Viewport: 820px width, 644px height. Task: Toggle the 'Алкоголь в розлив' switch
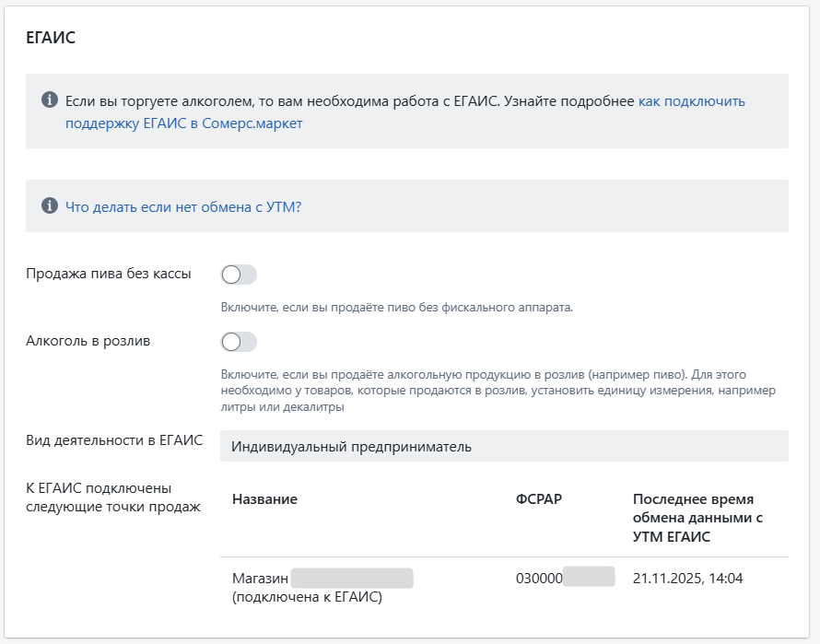click(239, 342)
